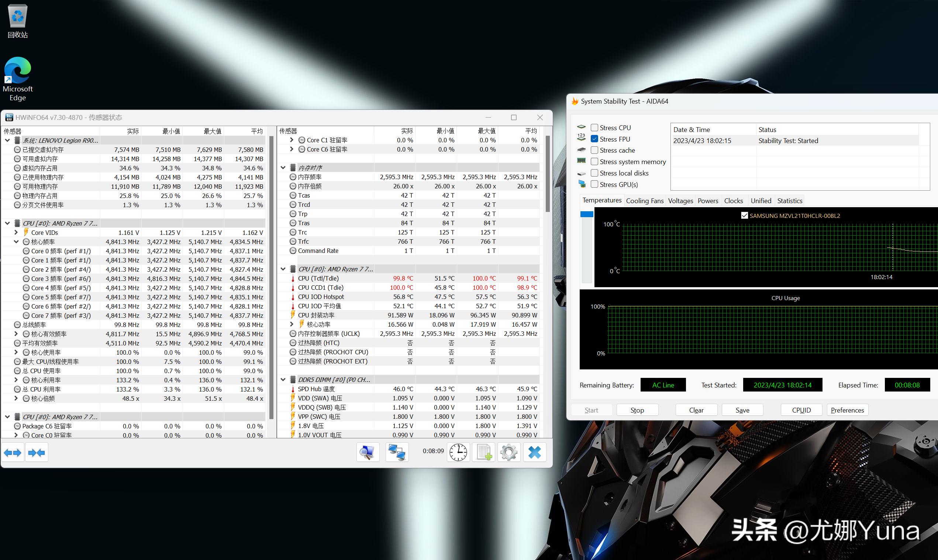Click the blue X close sensors icon
938x560 pixels.
pos(534,452)
